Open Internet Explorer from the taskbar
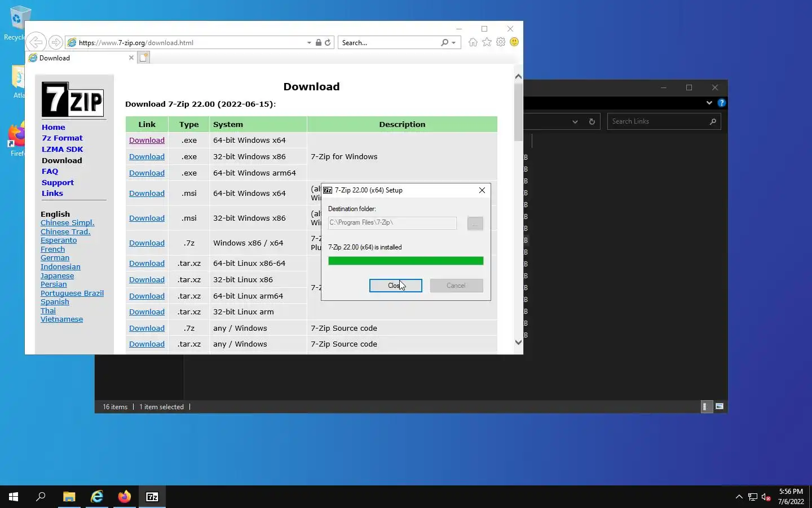 (97, 497)
